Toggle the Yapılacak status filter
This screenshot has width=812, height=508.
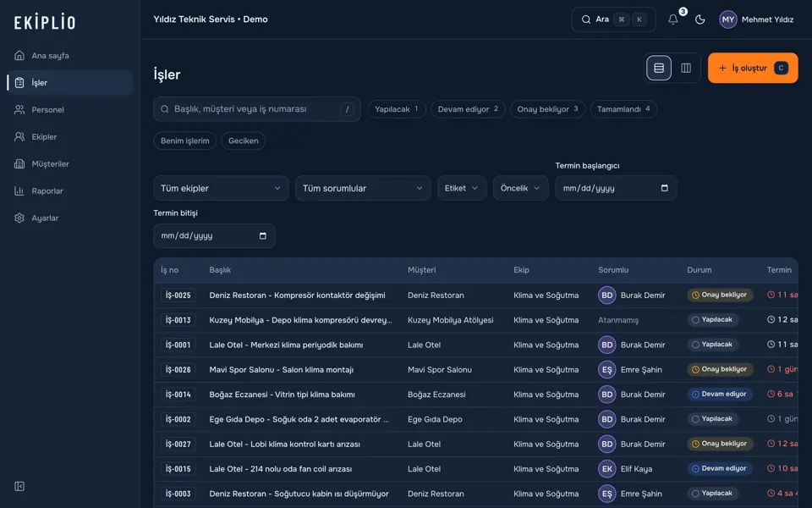point(397,109)
